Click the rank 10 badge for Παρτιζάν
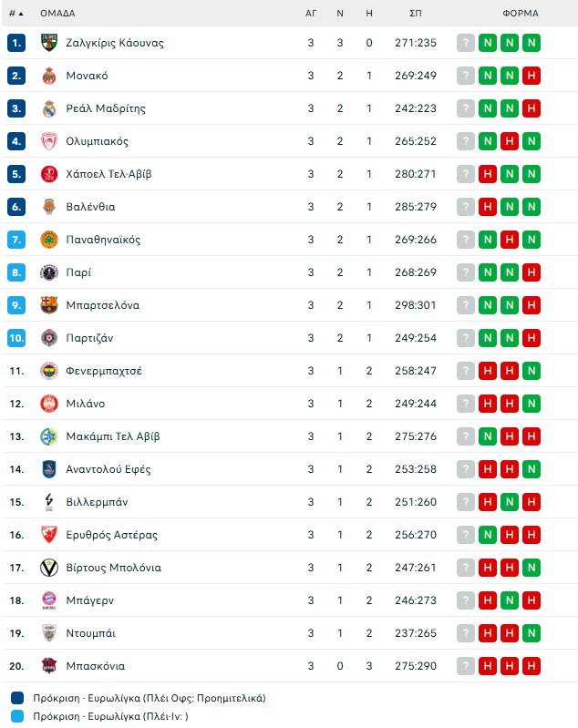This screenshot has width=578, height=728. (x=16, y=338)
